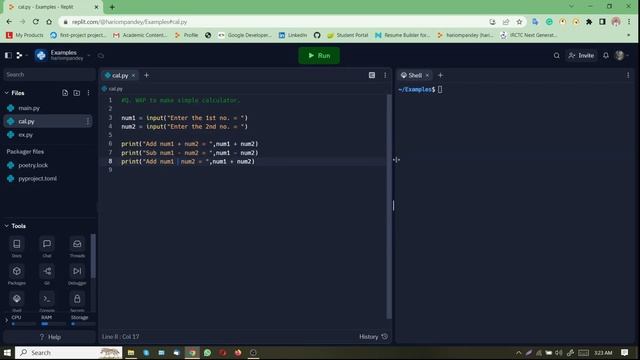Open the Packages tool

17,274
